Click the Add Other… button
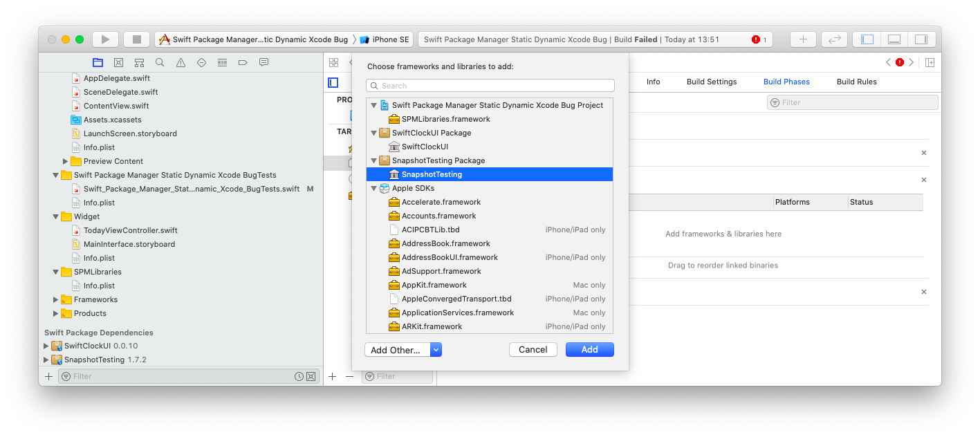This screenshot has width=980, height=437. (398, 350)
